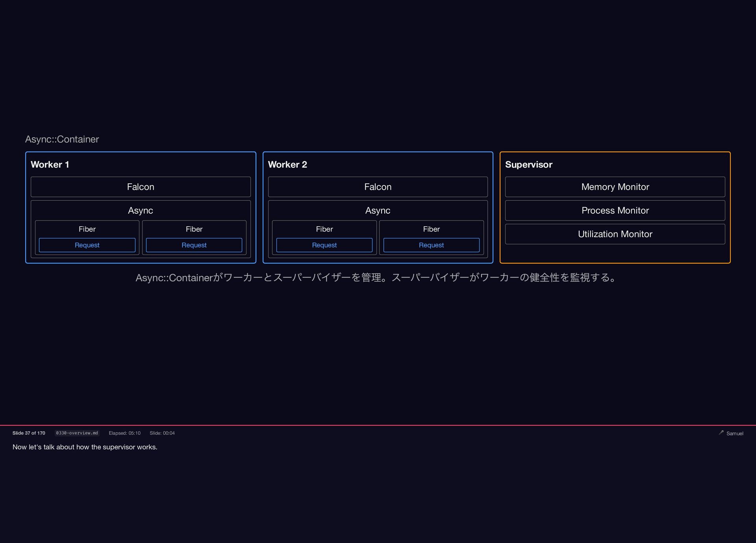
Task: Click the Slide 00:04 timer
Action: (x=162, y=433)
